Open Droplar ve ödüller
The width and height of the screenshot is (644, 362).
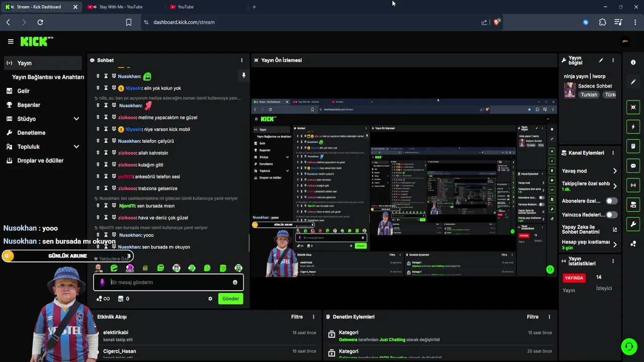tap(43, 161)
